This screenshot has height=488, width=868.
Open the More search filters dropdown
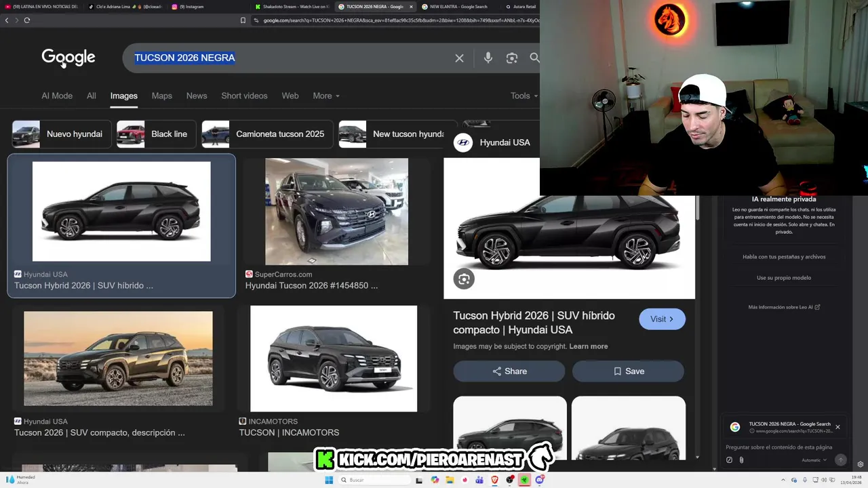(325, 96)
